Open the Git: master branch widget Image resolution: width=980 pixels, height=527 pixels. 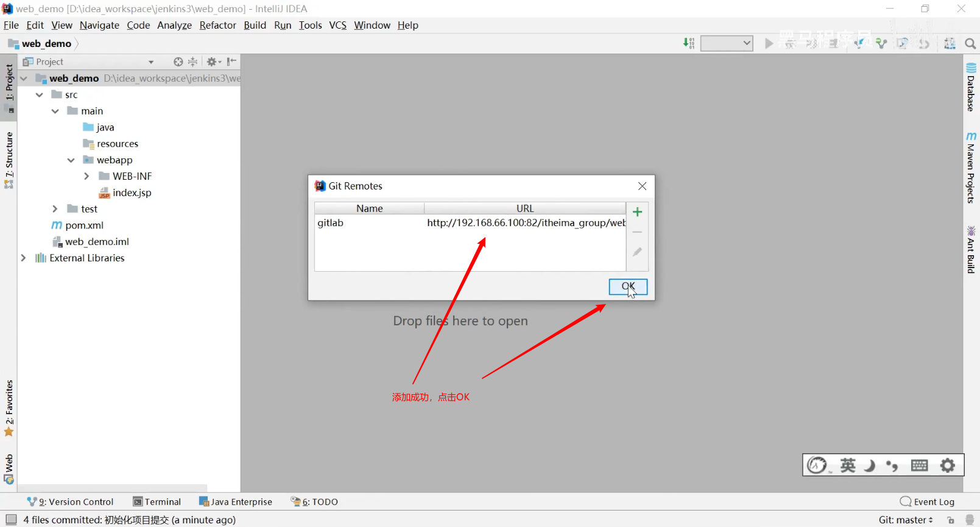point(906,520)
